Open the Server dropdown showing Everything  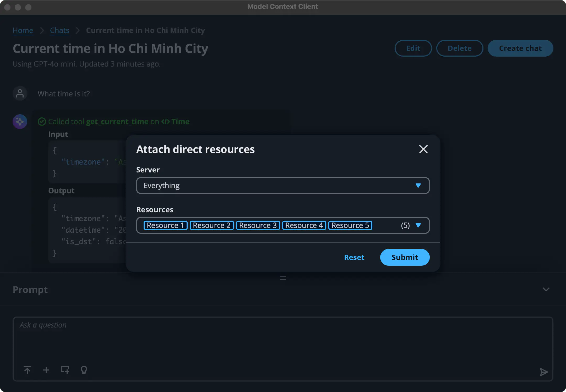coord(282,186)
